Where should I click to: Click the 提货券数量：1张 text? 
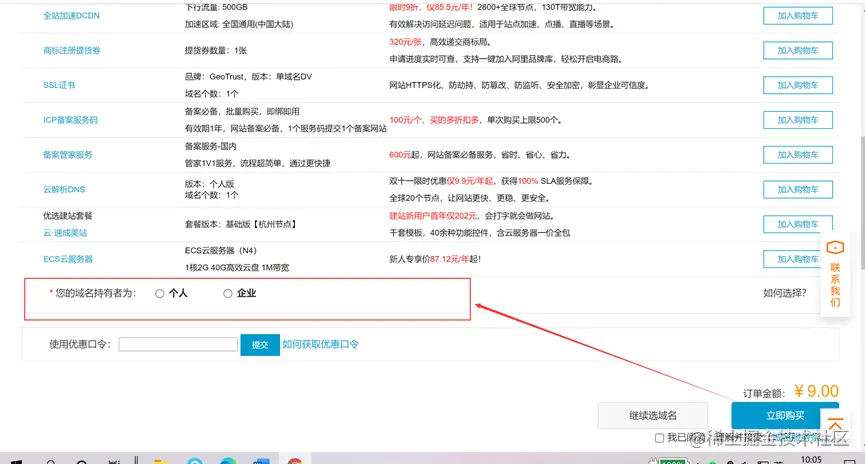[x=216, y=50]
